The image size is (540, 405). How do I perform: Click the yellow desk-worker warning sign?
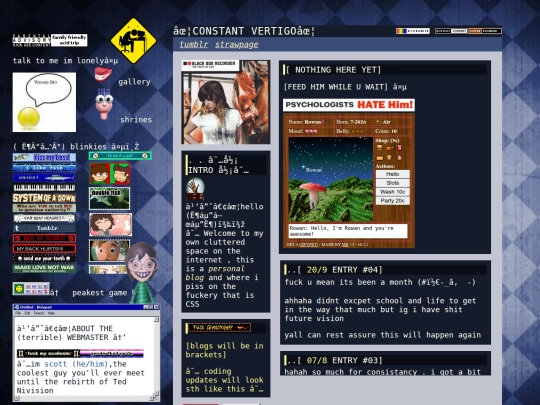[134, 41]
